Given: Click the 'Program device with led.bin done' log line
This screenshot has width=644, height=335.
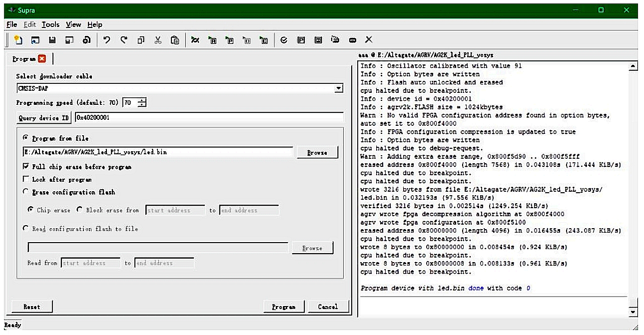Looking at the screenshot, I should pyautogui.click(x=445, y=289).
